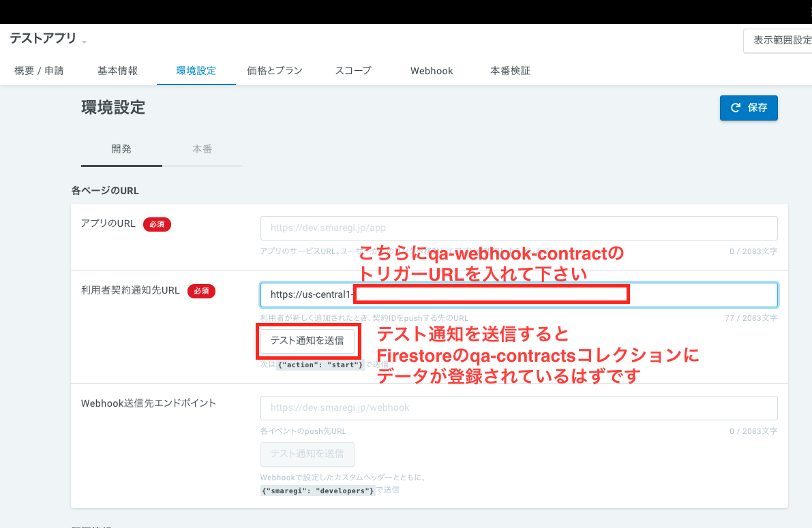This screenshot has height=528, width=812.
Task: Click the disabled テスト通知を送信 Webhook button
Action: pyautogui.click(x=307, y=454)
